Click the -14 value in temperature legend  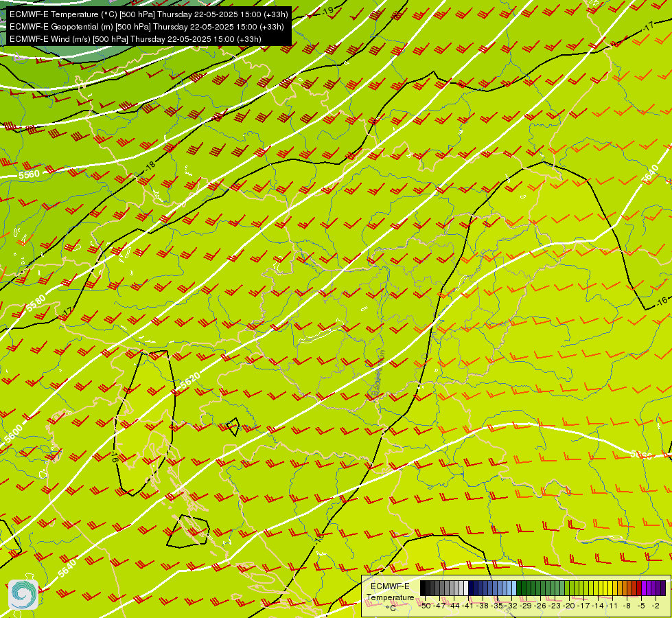(x=598, y=606)
